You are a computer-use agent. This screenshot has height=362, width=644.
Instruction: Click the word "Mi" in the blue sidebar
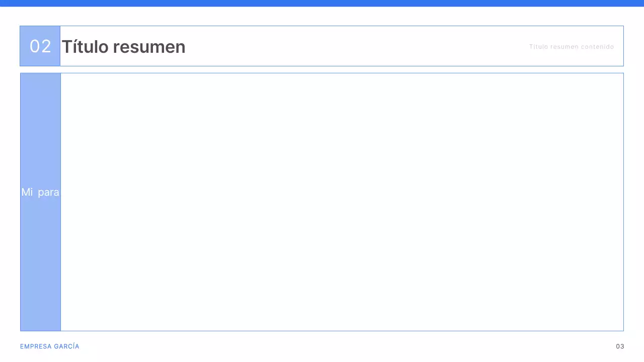(x=27, y=192)
